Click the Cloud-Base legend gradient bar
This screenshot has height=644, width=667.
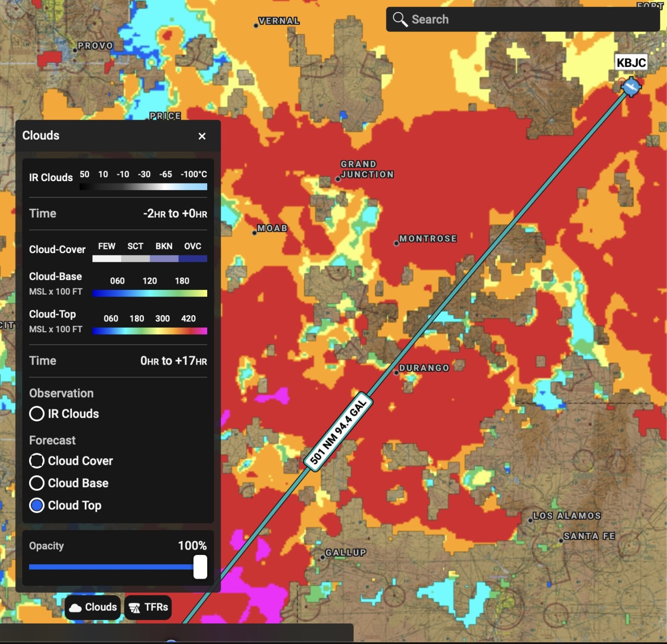point(150,293)
